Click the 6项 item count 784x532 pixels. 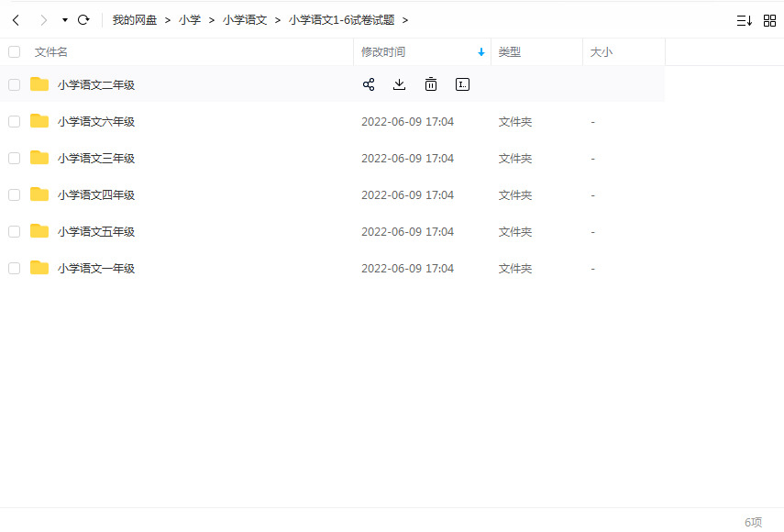(x=754, y=522)
